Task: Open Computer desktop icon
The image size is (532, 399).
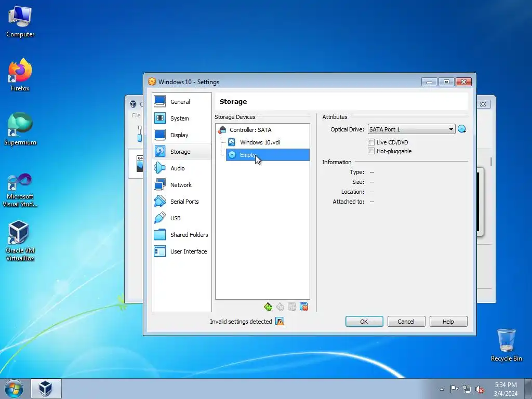Action: point(20,22)
